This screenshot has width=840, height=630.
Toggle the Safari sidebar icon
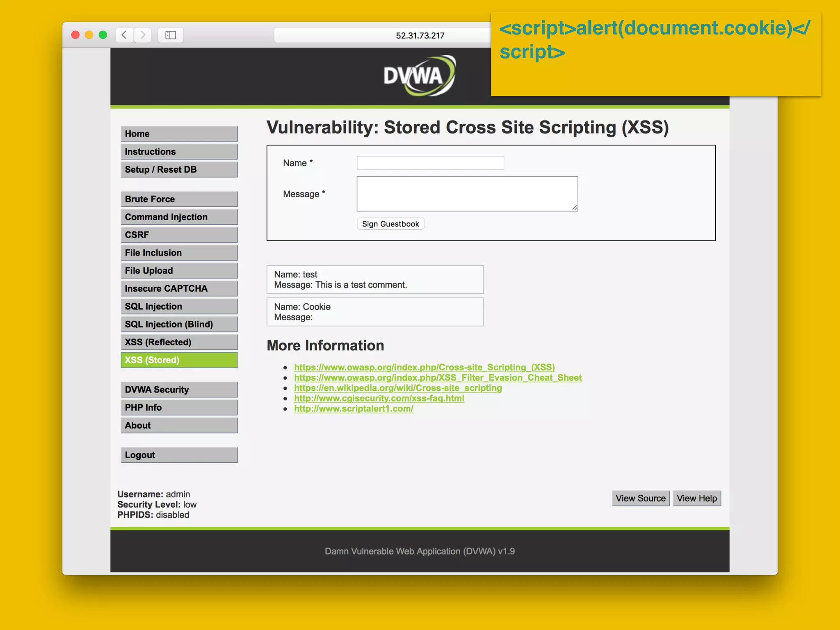click(171, 35)
